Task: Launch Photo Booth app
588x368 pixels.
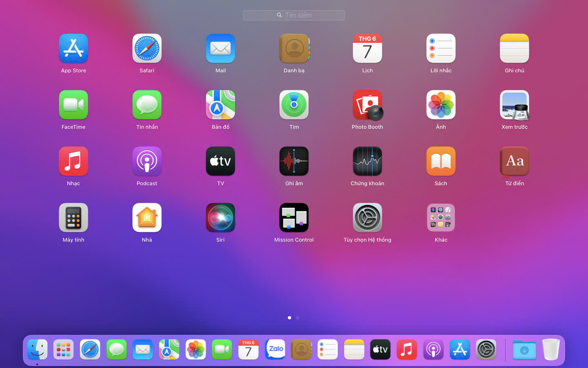Action: click(x=367, y=105)
